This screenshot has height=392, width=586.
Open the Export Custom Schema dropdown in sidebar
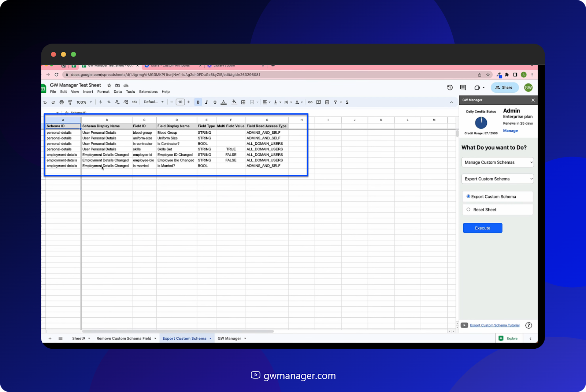pos(498,179)
